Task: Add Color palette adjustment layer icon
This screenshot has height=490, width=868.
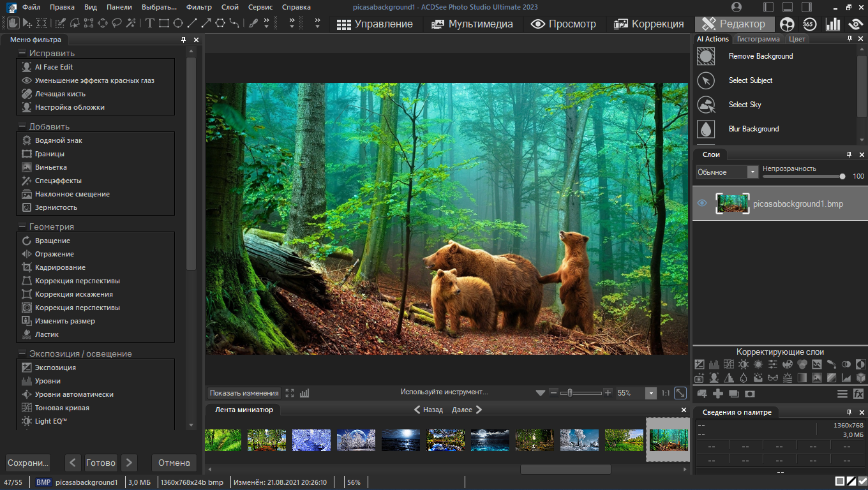Action: [x=787, y=364]
